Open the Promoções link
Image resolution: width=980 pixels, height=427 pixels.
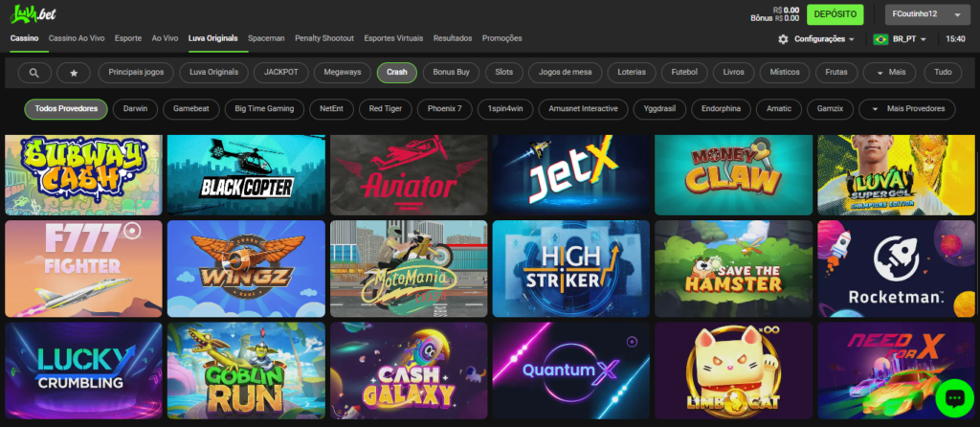[x=502, y=38]
